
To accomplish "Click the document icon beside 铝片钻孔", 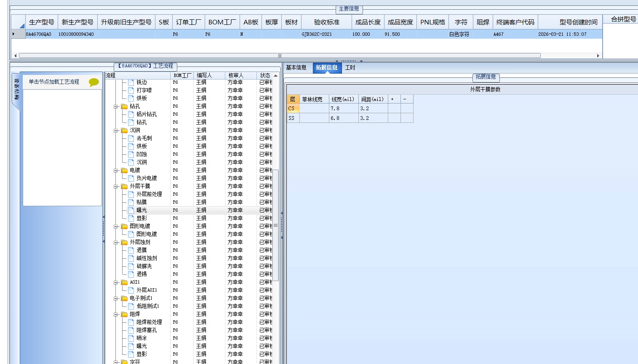I will tap(131, 114).
